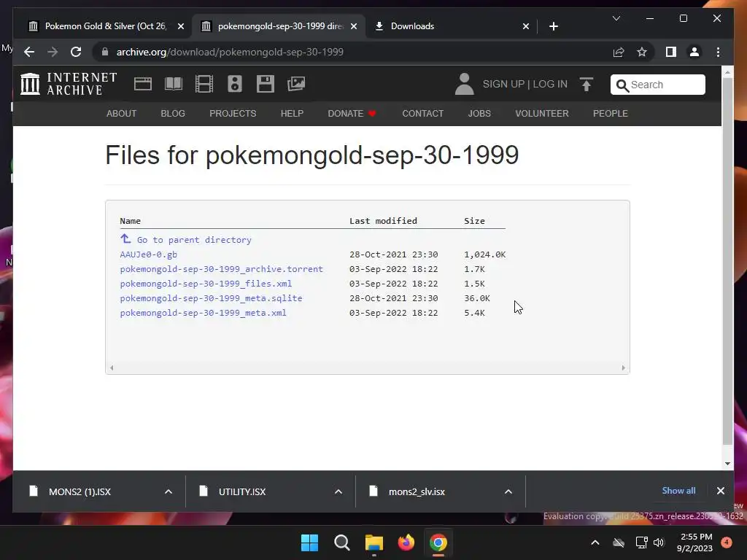Open the tab search dropdown chevron
Image resolution: width=747 pixels, height=560 pixels.
point(616,18)
